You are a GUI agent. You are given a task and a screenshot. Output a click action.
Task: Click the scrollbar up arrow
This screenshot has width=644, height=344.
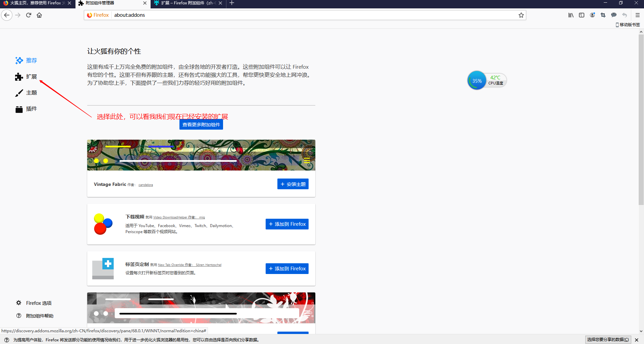click(x=641, y=32)
